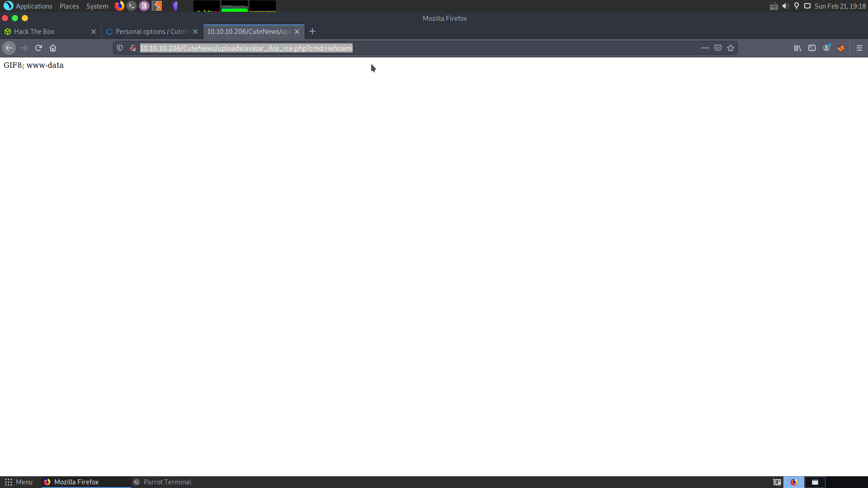868x488 pixels.
Task: Close the Hack The Box tab
Action: (x=94, y=32)
